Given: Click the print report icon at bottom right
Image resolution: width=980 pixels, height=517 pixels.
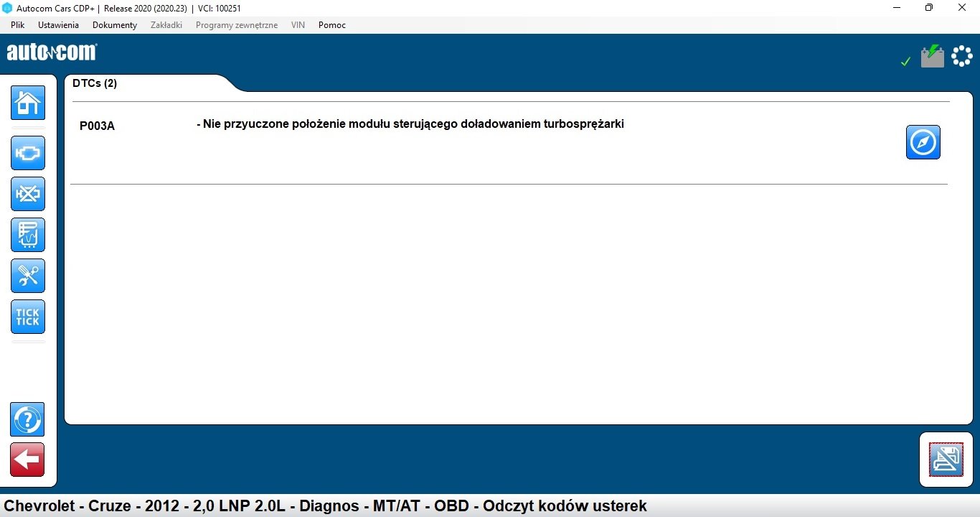Looking at the screenshot, I should pyautogui.click(x=946, y=460).
